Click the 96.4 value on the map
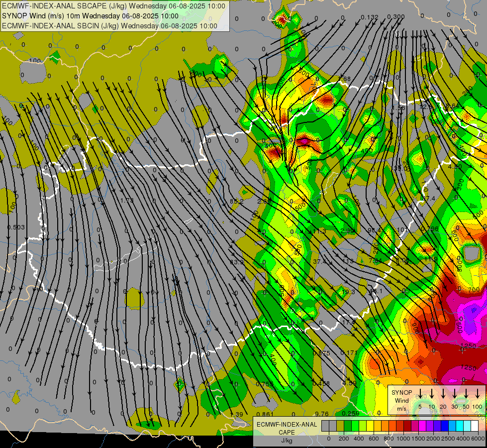Image resolution: width=487 pixels, height=448 pixels. pos(374,230)
